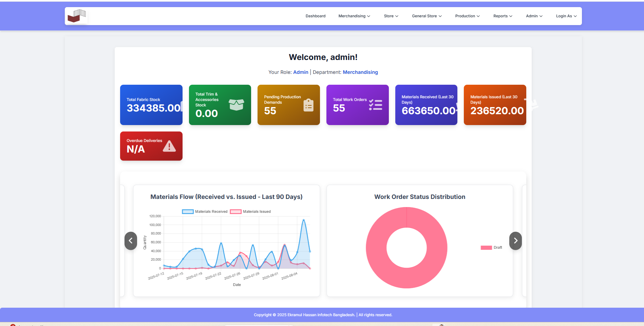644x326 pixels.
Task: Click the highest peak on Materials Flow chart
Action: [303, 220]
